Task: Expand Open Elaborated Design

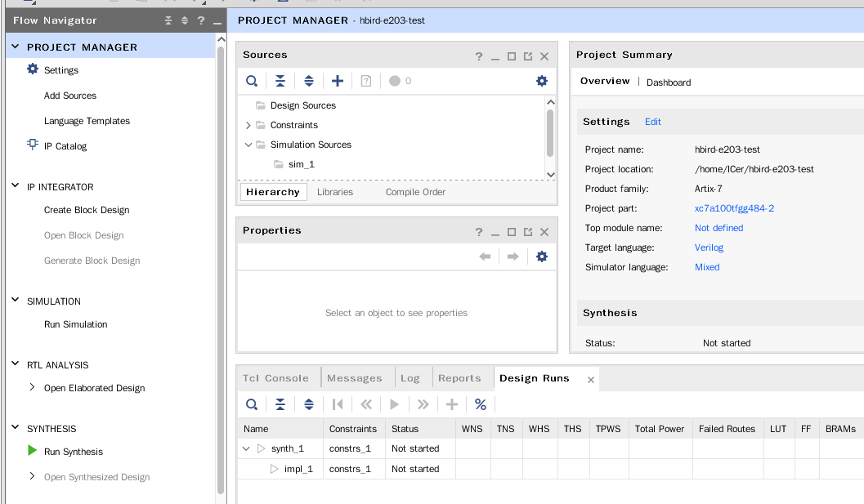Action: coord(32,388)
